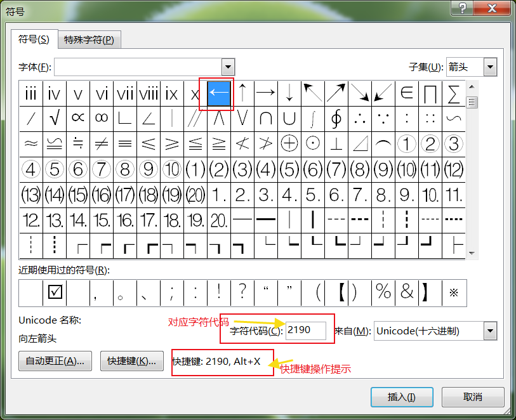Choose the summation sigma symbol
Screen dimensions: 516x420
point(453,94)
